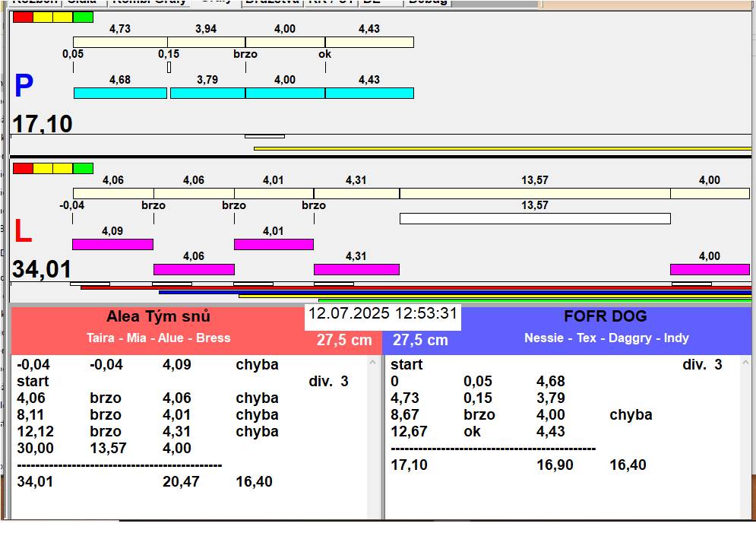Click the 12.07.2025 12:53:31 timestamp box

[383, 314]
